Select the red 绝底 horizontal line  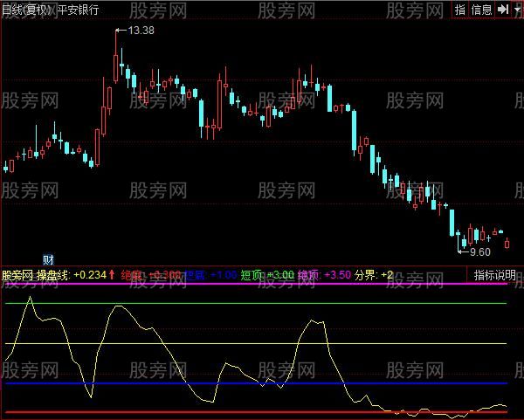tap(256, 412)
